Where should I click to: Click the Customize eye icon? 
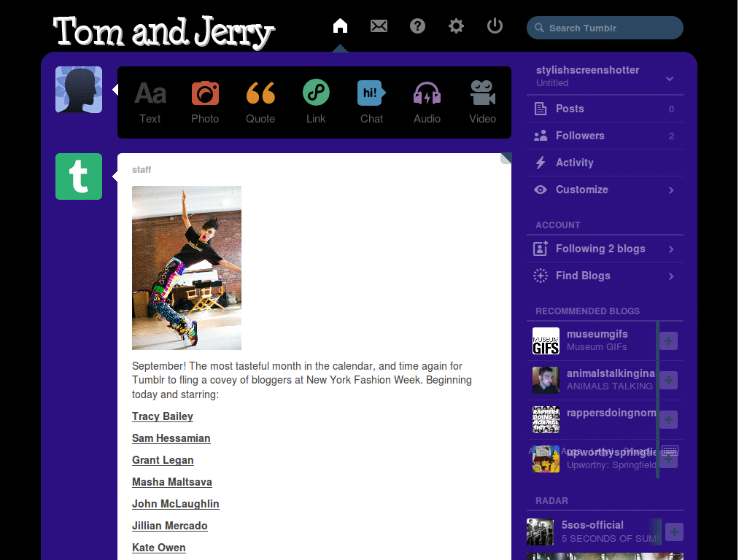[541, 190]
